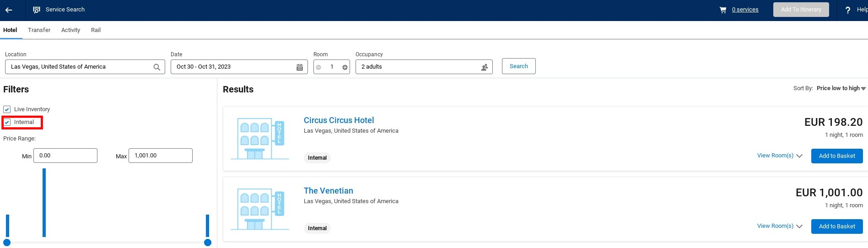Open the date picker calendar icon
This screenshot has height=248, width=868.
300,67
